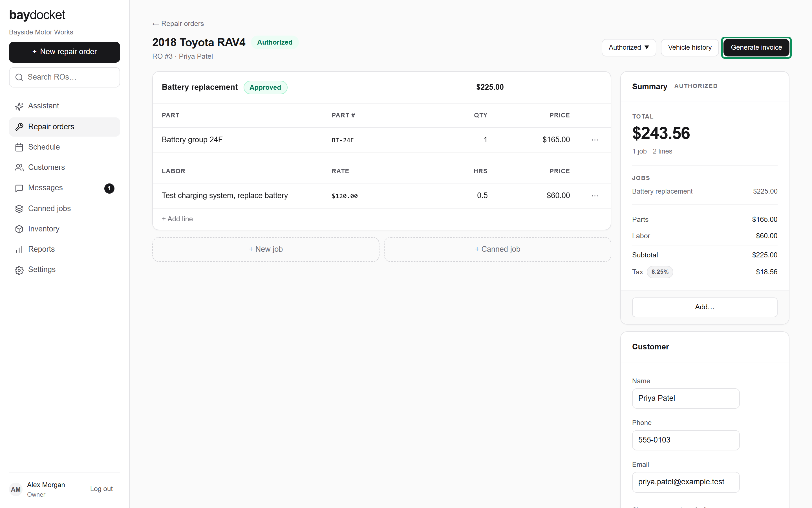Click Alex Morgan user name
Image resolution: width=812 pixels, height=508 pixels.
pyautogui.click(x=46, y=485)
